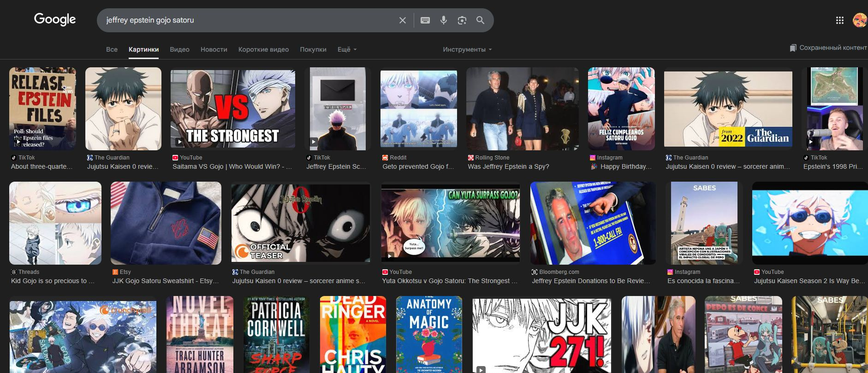Image resolution: width=868 pixels, height=373 pixels.
Task: Click the Reddit source label
Action: [x=398, y=158]
